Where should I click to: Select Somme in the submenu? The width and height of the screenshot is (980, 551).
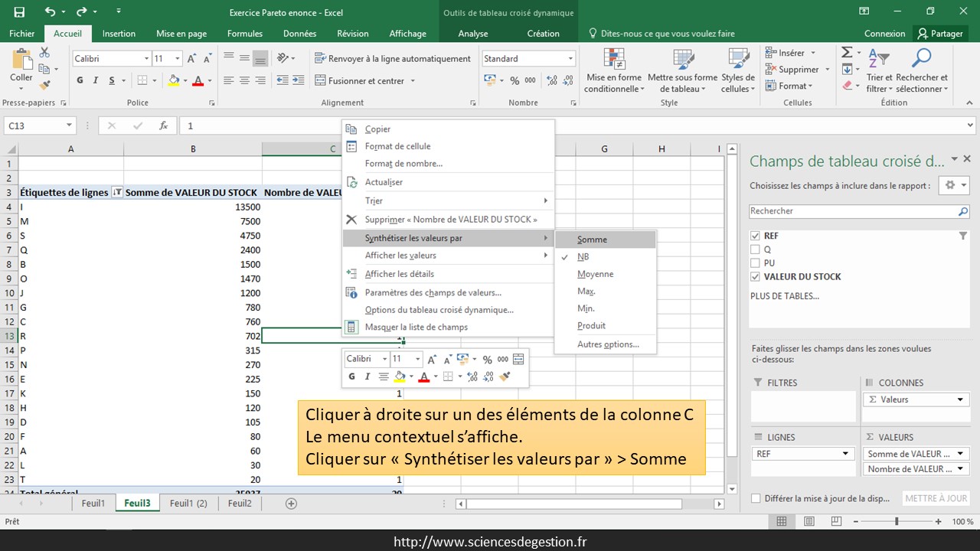(592, 240)
